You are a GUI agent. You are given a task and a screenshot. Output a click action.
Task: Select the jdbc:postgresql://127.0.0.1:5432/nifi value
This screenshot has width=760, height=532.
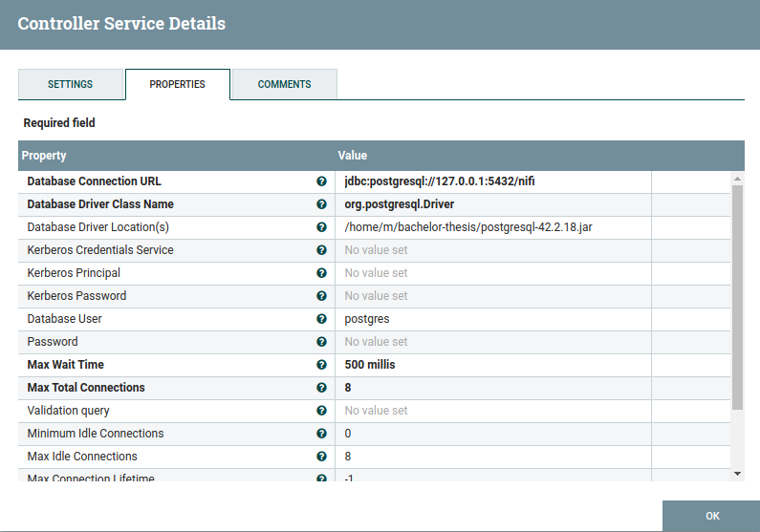point(440,181)
